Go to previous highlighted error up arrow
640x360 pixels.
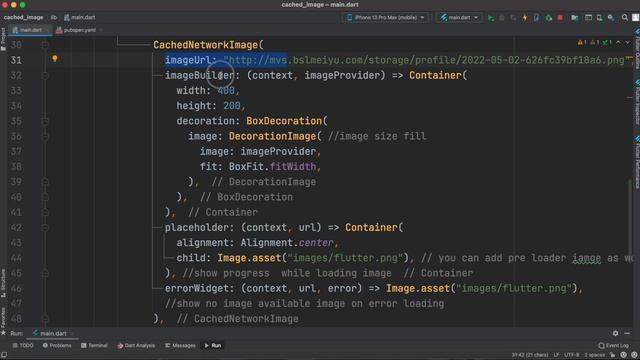pos(618,42)
